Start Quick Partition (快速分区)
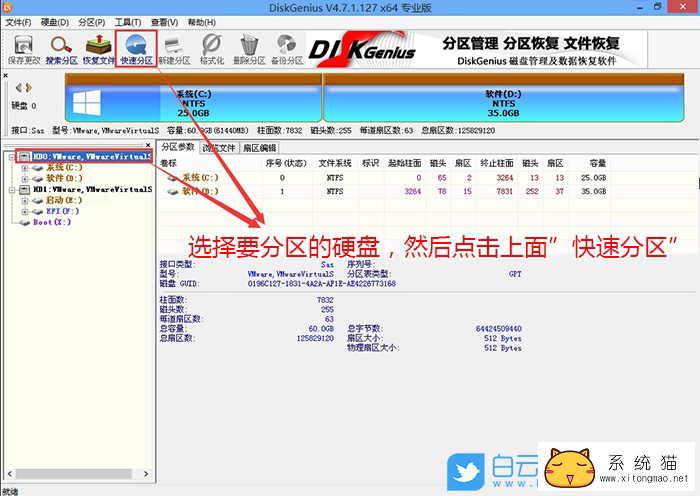Screen dimensions: 700x496 click(136, 50)
